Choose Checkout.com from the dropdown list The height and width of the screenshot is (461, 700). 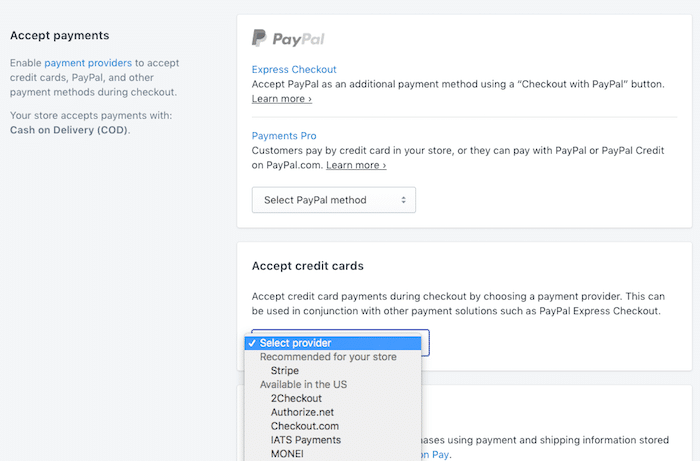[303, 426]
